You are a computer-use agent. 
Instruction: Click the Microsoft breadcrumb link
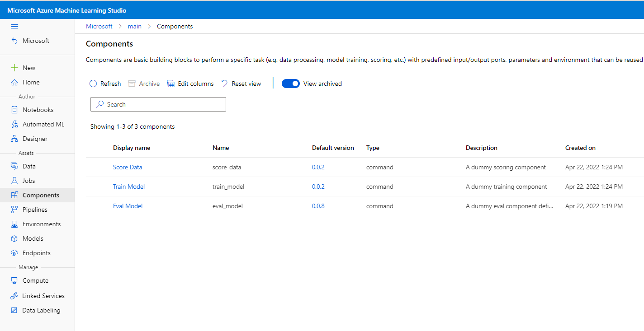point(99,26)
